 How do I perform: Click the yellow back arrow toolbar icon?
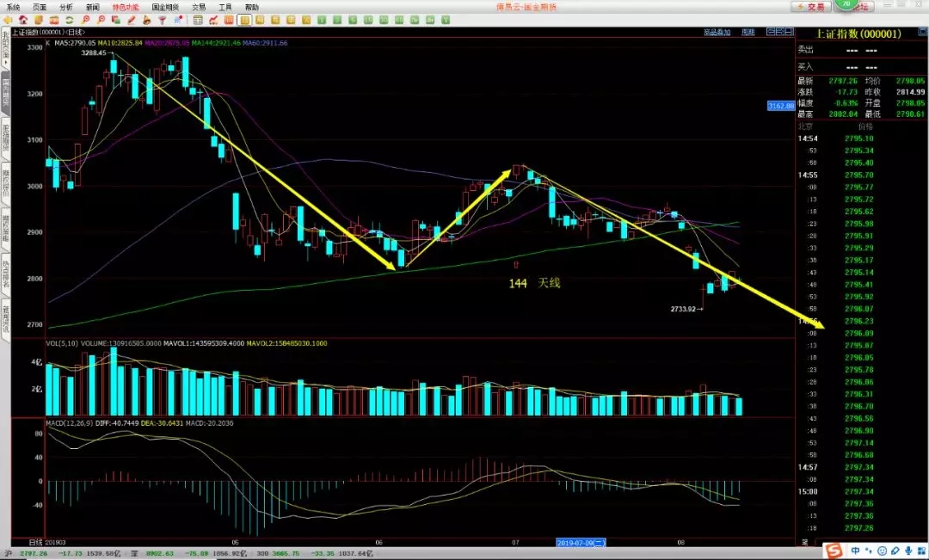point(8,20)
